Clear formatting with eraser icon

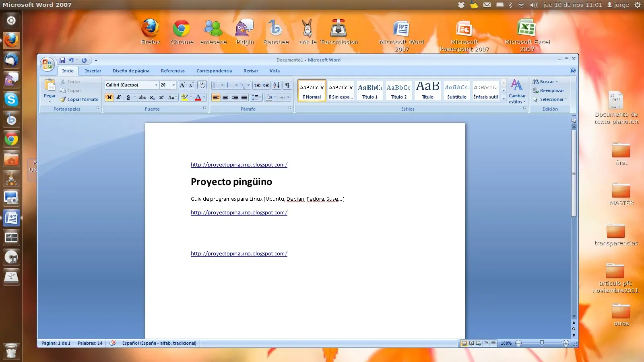click(x=202, y=85)
